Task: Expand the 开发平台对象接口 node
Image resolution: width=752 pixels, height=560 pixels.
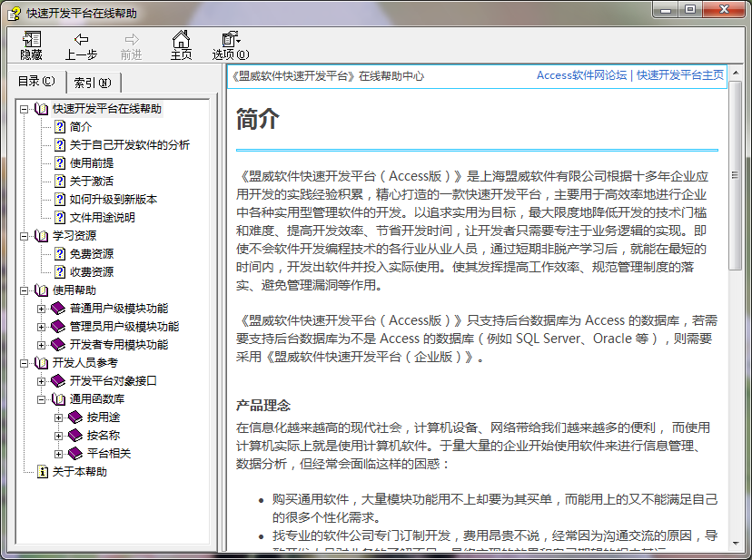Action: point(41,381)
